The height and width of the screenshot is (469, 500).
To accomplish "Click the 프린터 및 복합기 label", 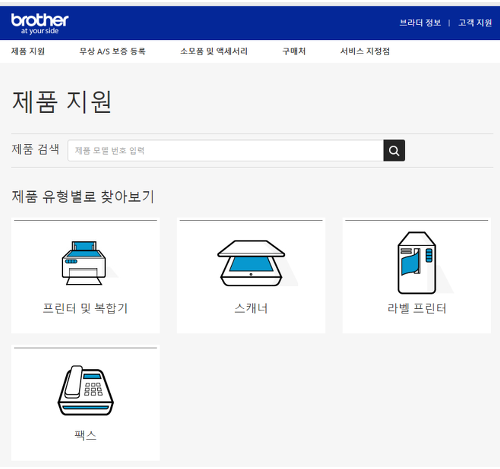I will click(85, 308).
